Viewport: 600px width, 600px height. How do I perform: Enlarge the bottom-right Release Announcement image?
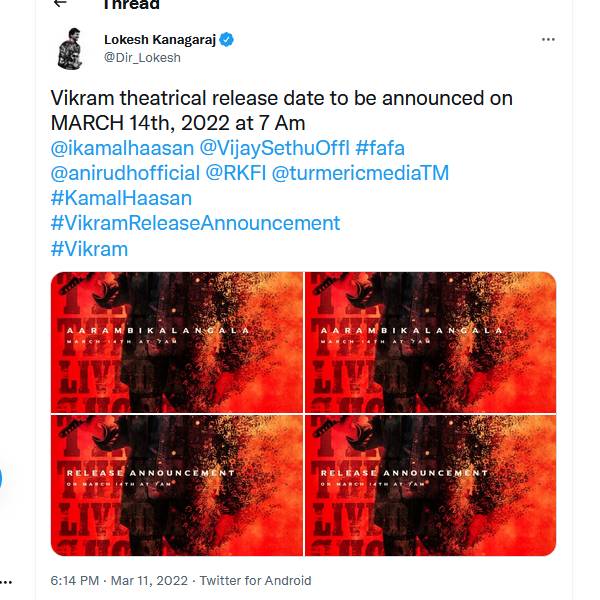[430, 485]
